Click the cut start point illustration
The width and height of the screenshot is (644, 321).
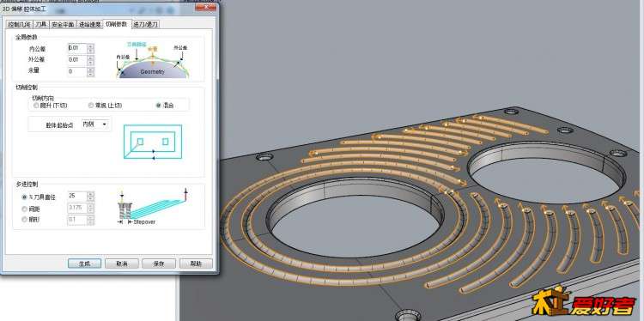[x=153, y=142]
